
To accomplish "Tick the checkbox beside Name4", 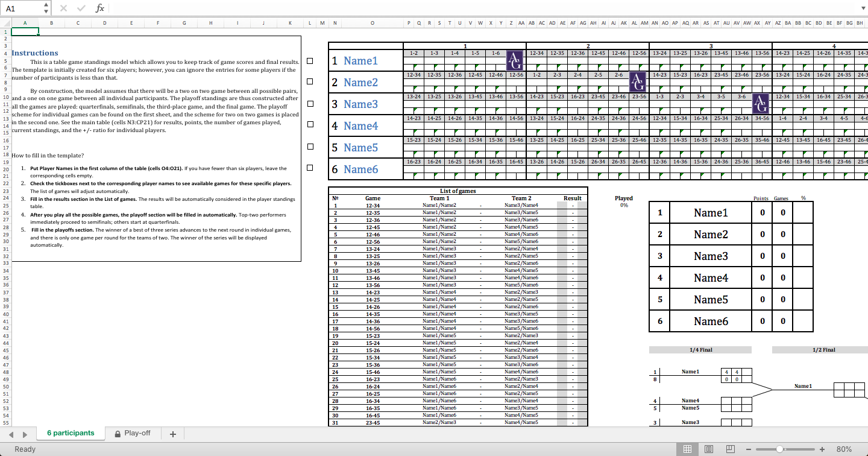I will click(310, 124).
